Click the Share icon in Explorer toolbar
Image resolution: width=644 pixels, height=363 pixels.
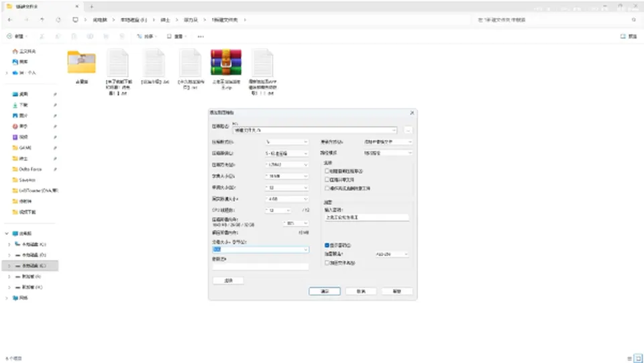[x=106, y=36]
